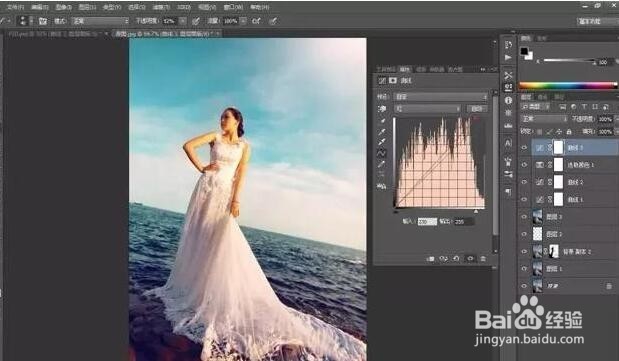The height and width of the screenshot is (361, 619).
Task: Click the 输入 value field under the curve
Action: point(427,222)
